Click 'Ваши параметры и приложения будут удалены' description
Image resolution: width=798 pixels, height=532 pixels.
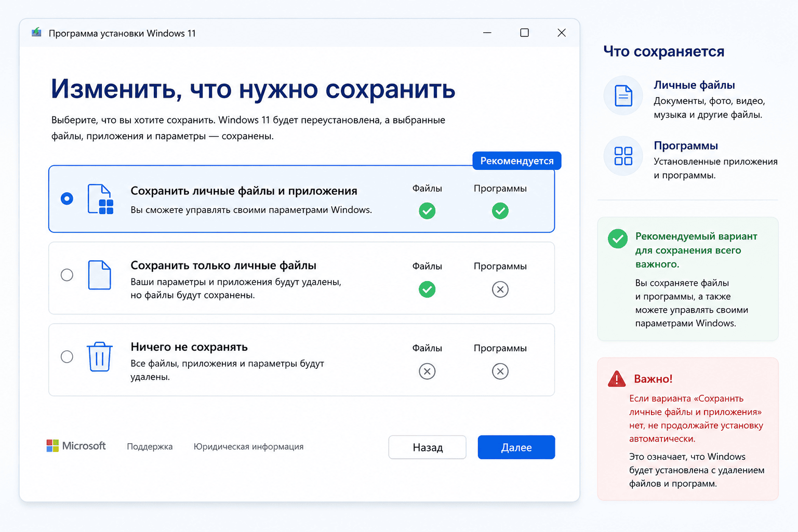click(236, 288)
